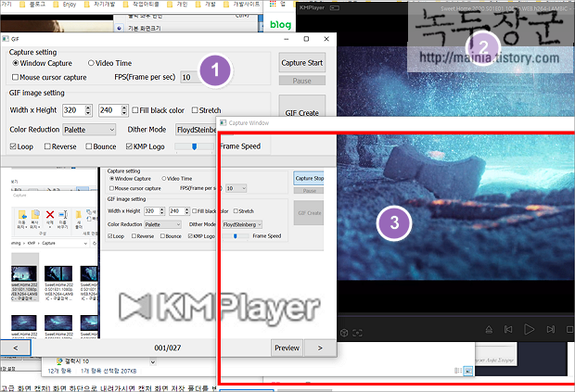Open the FPS dropdown showing 10
The image size is (575, 392).
point(191,77)
